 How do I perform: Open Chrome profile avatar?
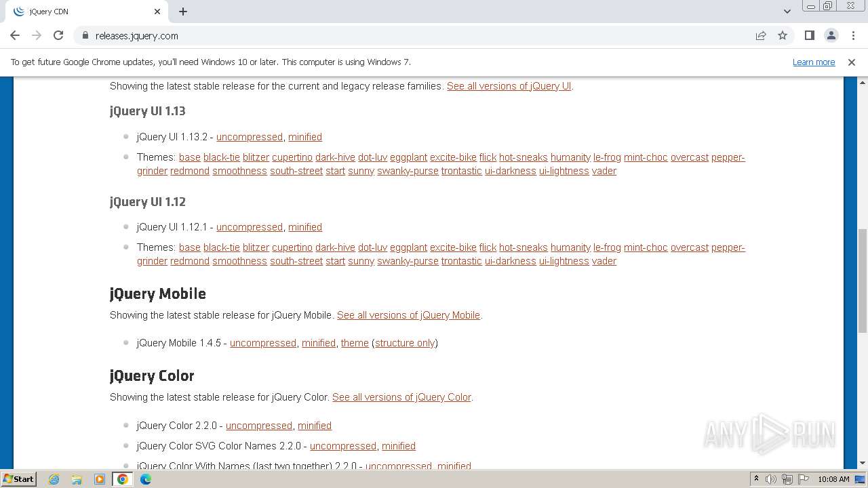pyautogui.click(x=831, y=35)
